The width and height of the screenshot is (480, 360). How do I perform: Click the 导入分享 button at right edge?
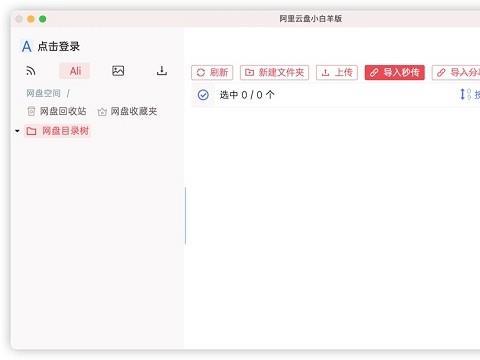pos(456,72)
